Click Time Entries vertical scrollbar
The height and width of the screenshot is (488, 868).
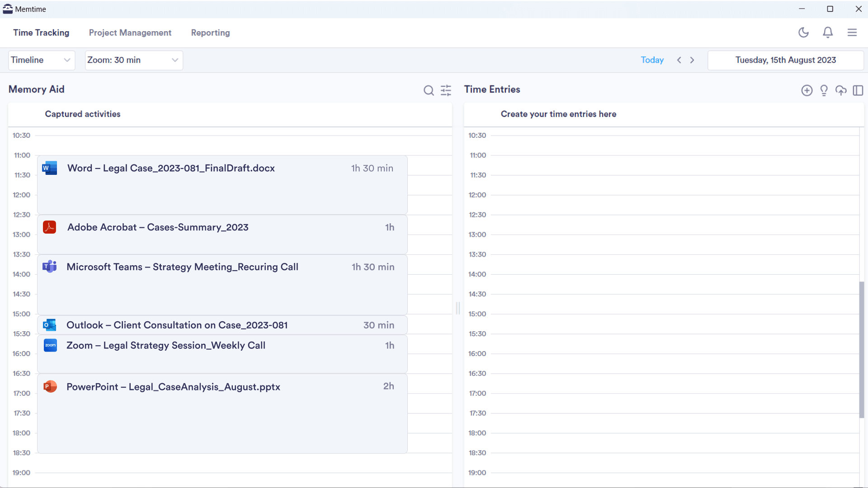coord(862,349)
